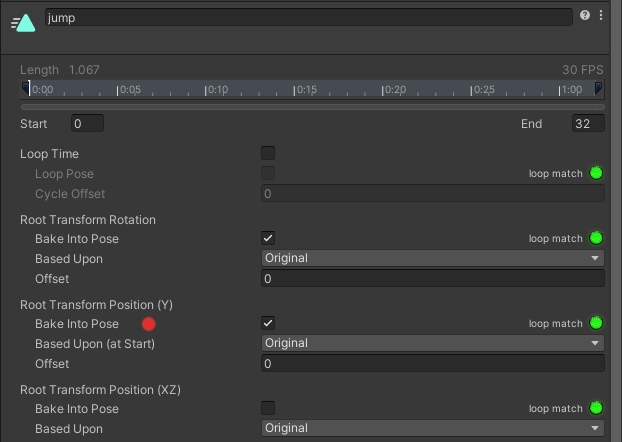Open the help icon for this clip
The height and width of the screenshot is (442, 622).
click(x=585, y=16)
